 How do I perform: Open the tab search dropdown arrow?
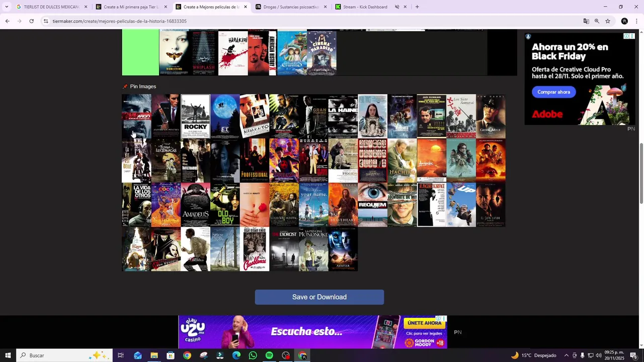click(6, 7)
